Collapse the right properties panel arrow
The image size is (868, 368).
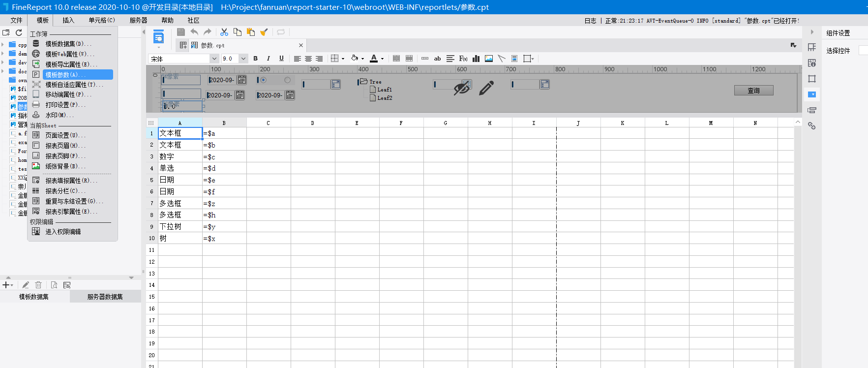pyautogui.click(x=812, y=32)
